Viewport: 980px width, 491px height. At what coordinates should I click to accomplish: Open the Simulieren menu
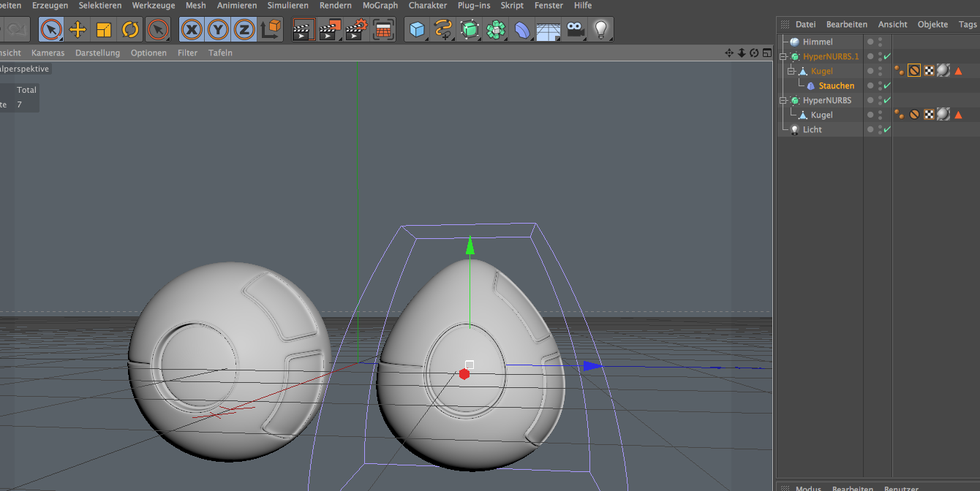pos(288,5)
